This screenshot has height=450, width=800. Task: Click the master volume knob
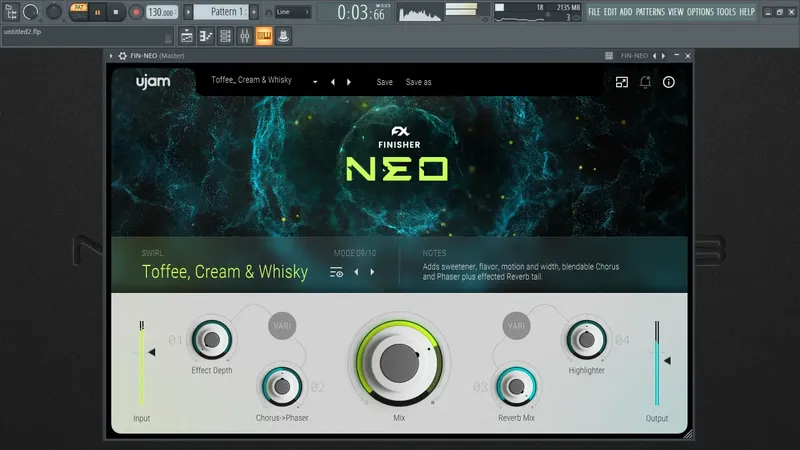[31, 11]
